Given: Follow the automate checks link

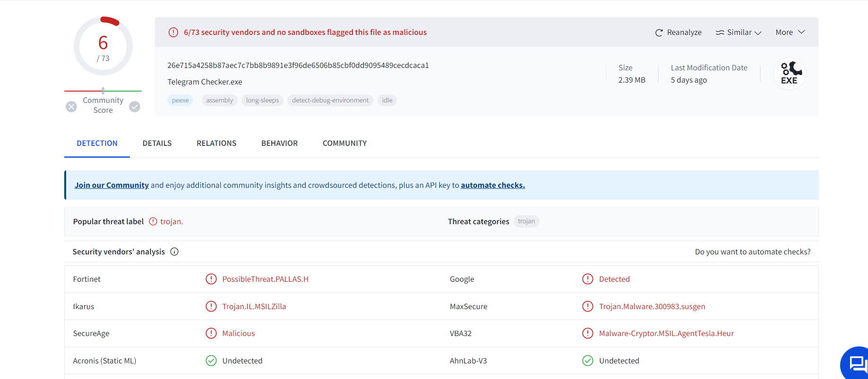Looking at the screenshot, I should 493,185.
